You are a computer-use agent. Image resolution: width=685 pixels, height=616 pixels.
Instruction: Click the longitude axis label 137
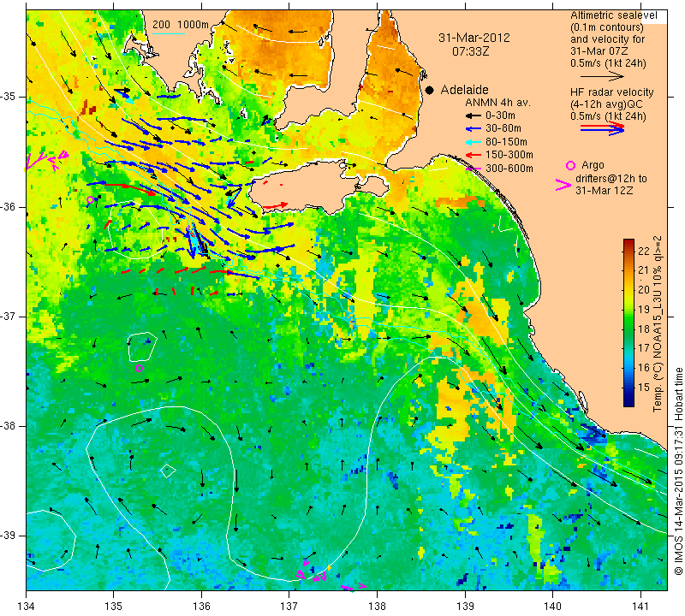point(289,606)
